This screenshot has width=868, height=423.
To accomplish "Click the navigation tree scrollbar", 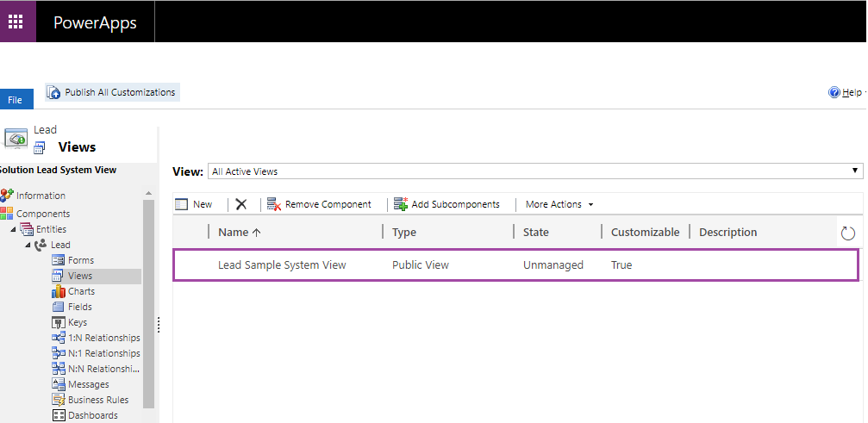I will tap(148, 304).
